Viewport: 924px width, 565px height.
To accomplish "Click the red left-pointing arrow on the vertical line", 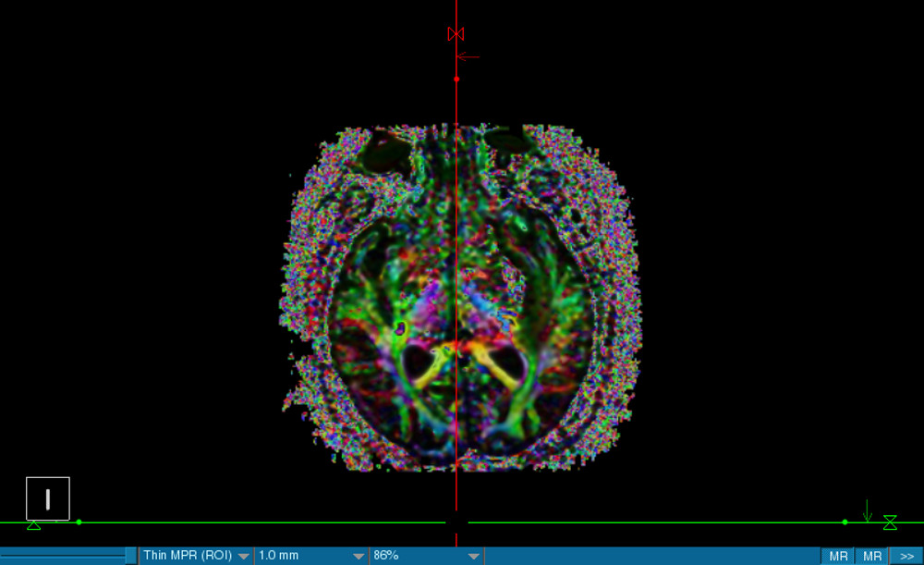I will point(468,56).
